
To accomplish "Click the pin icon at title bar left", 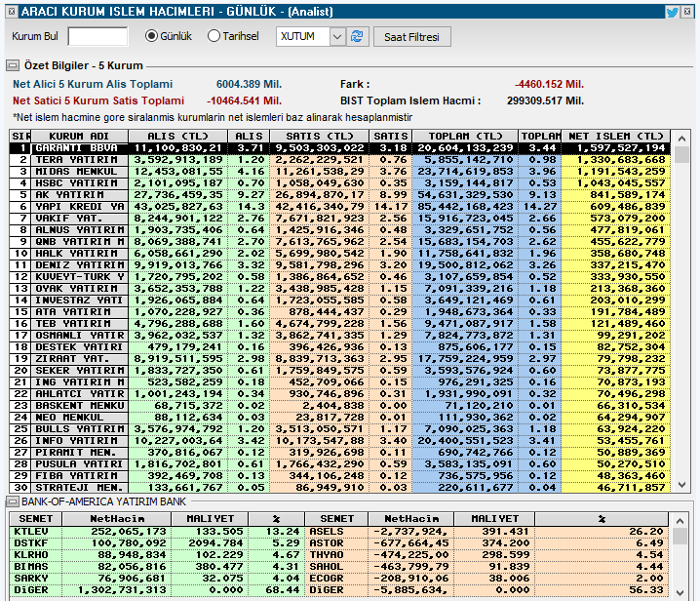I will click(x=13, y=11).
